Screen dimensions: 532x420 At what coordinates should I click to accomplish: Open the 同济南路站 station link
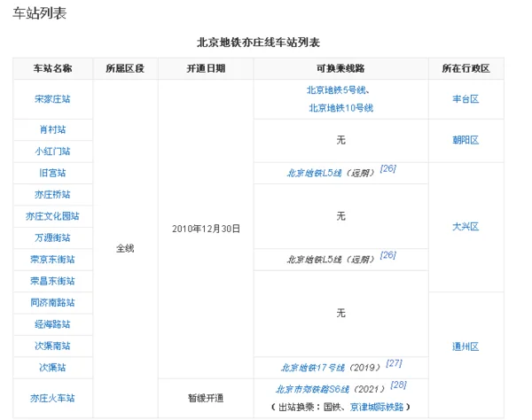(x=52, y=303)
